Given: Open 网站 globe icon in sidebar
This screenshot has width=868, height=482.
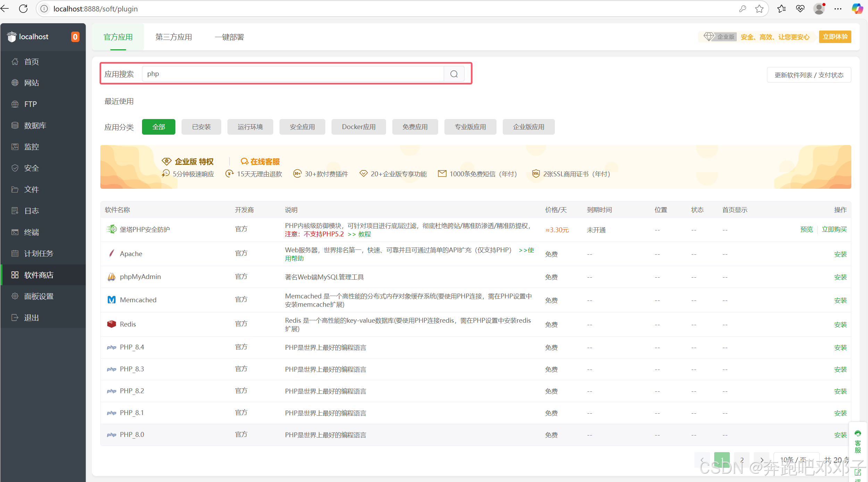Looking at the screenshot, I should tap(15, 83).
